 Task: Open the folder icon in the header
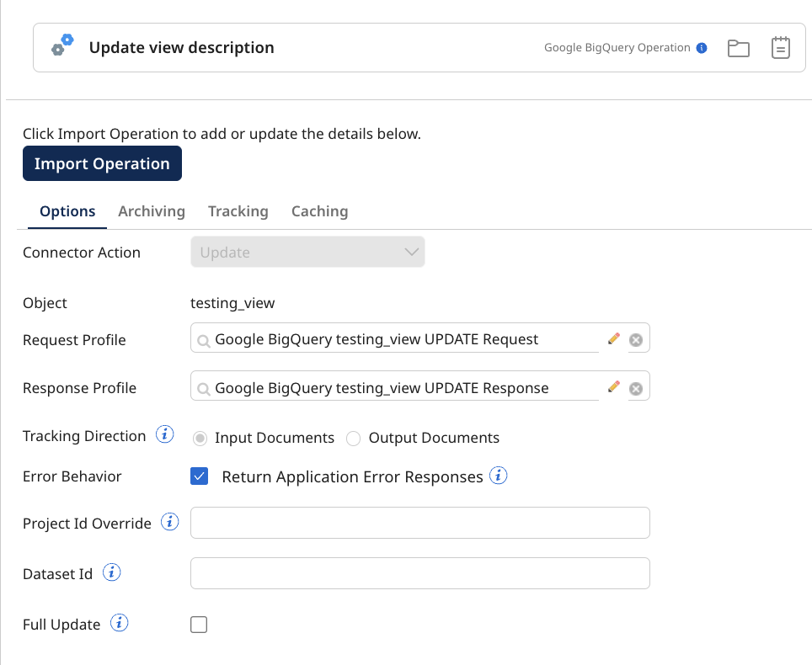[x=739, y=48]
